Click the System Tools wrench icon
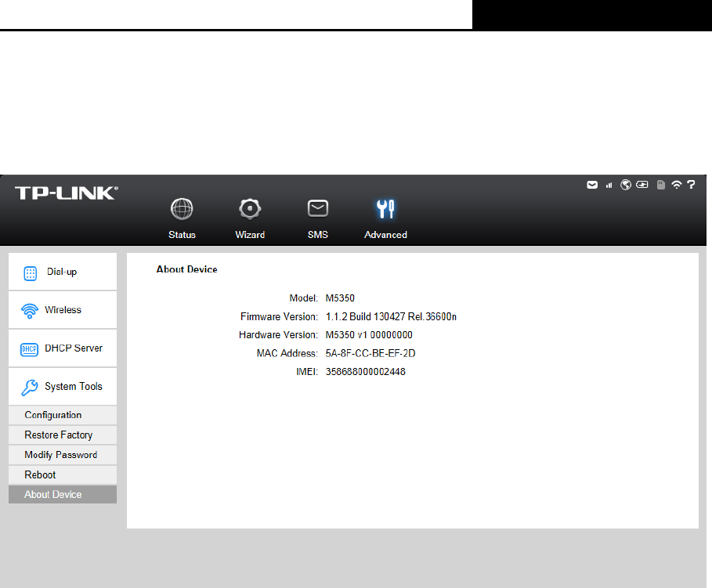712x588 pixels. [30, 388]
